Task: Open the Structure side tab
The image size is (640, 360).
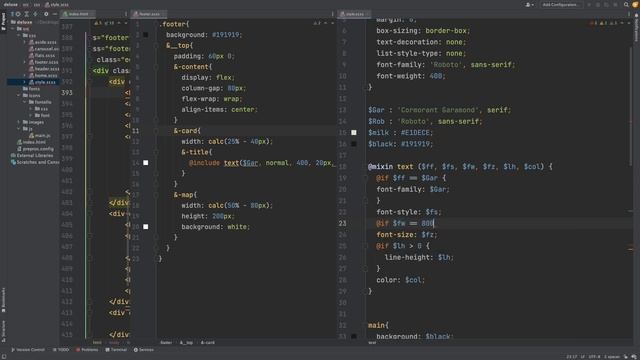Action: [3, 331]
